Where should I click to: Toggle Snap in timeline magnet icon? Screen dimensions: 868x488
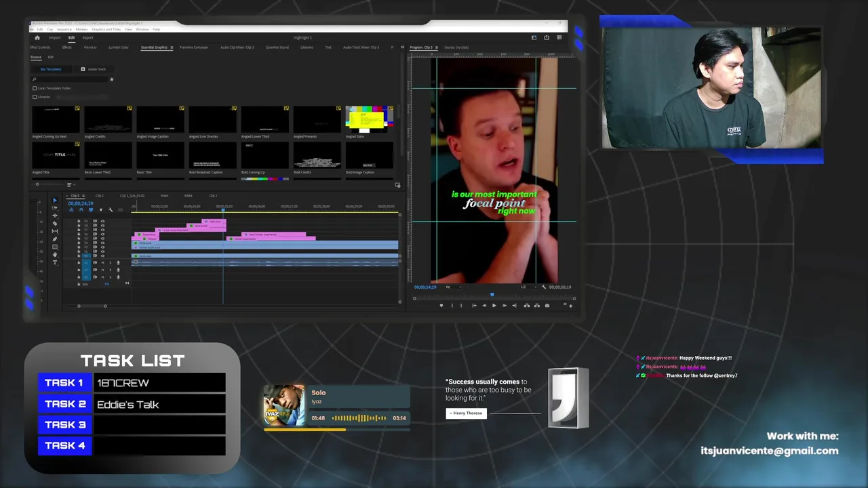click(x=81, y=210)
